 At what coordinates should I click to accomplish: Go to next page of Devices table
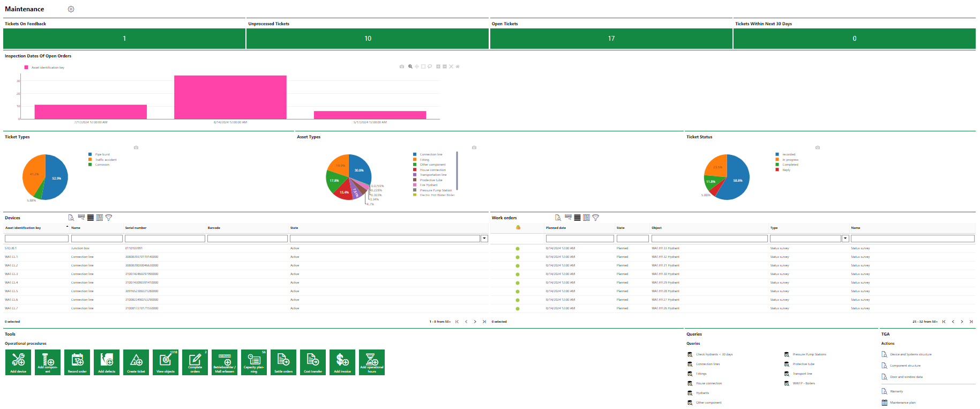(x=475, y=322)
